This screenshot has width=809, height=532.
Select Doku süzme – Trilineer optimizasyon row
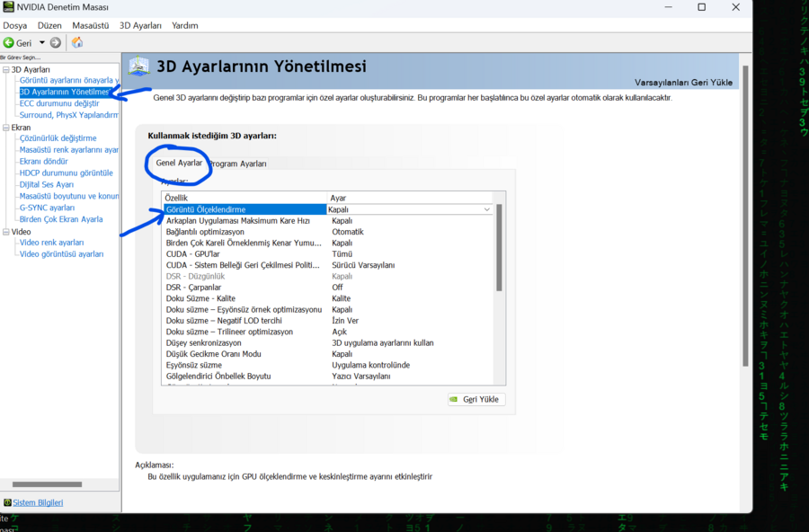point(328,332)
